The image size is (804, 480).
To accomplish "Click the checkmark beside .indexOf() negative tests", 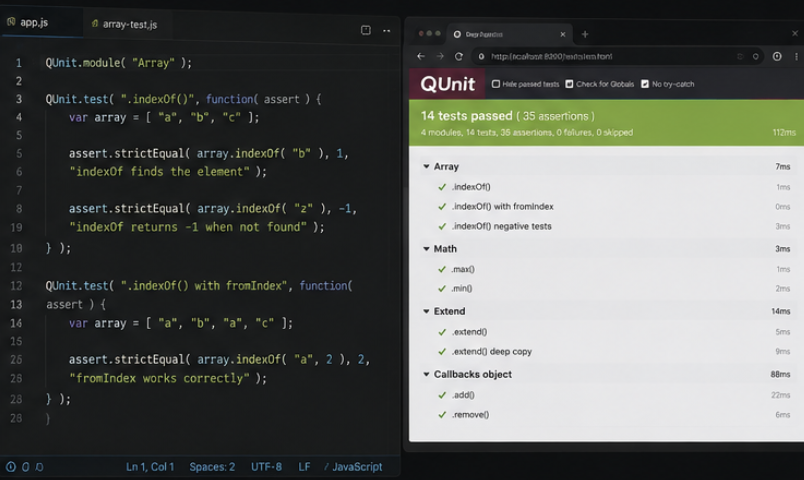I will click(x=442, y=226).
